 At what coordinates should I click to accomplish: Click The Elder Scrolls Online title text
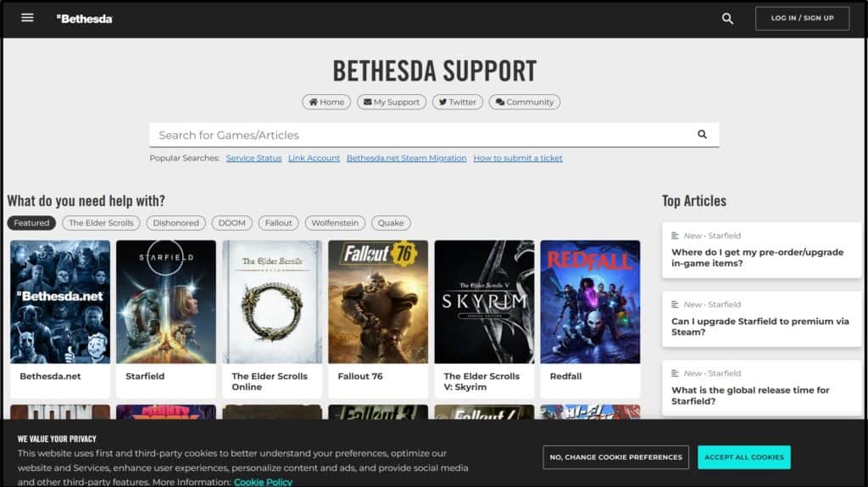point(270,381)
